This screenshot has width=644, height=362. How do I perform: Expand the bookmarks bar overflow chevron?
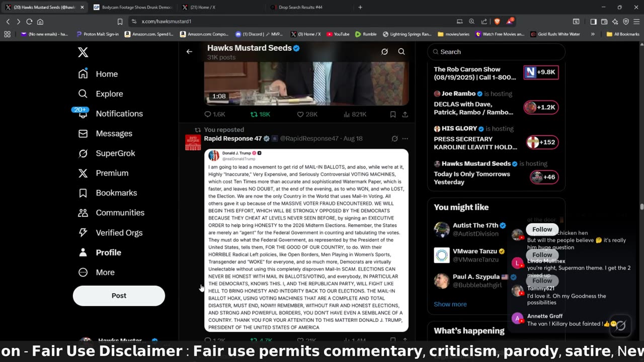[x=593, y=34]
